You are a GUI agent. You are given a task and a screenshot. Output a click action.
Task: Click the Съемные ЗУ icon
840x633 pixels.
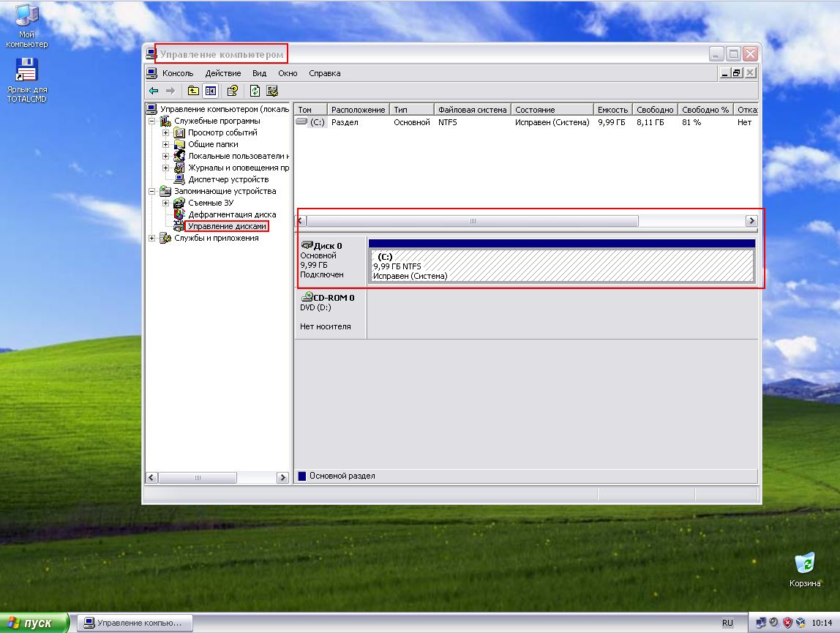click(179, 203)
